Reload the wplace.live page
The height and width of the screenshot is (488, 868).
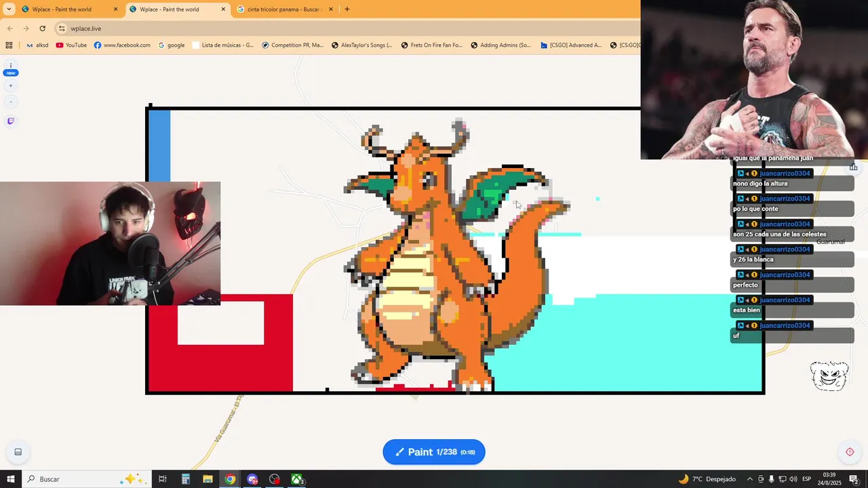click(x=42, y=28)
